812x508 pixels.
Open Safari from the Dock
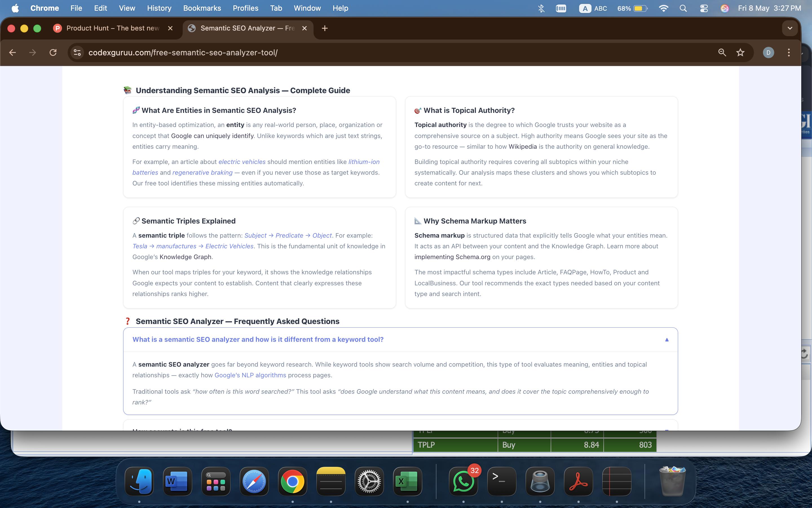pos(254,481)
